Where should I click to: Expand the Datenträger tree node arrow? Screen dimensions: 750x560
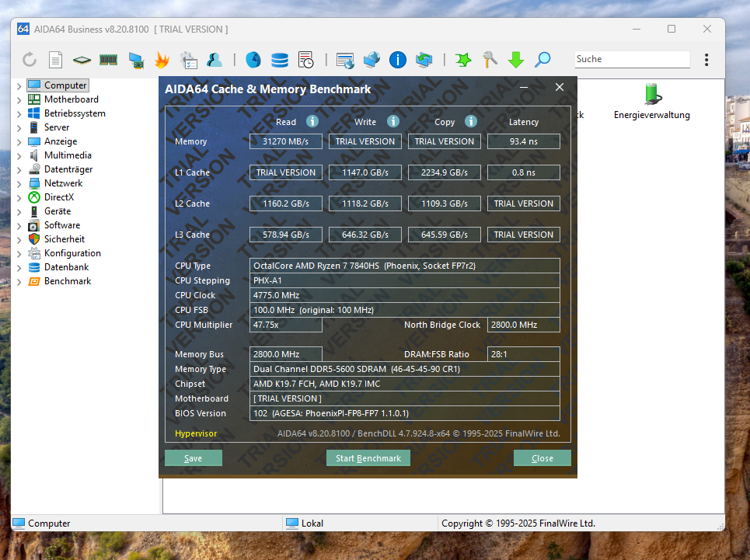pos(19,169)
